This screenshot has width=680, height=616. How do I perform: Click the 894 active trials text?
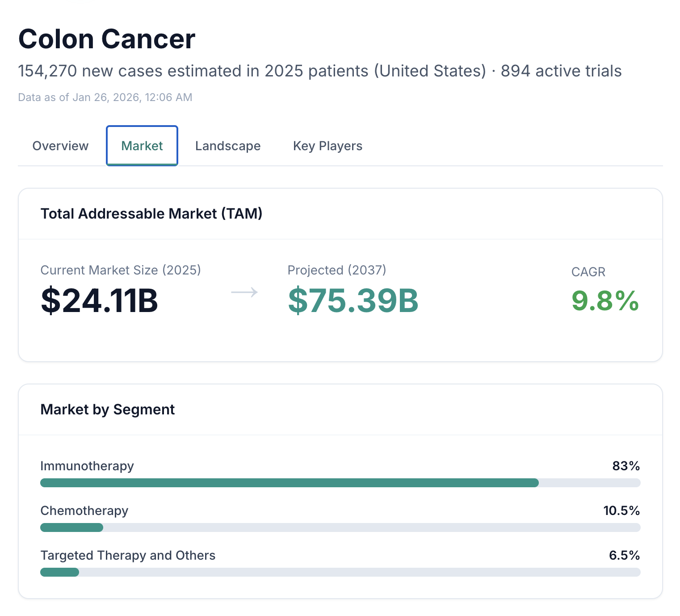[x=561, y=71]
